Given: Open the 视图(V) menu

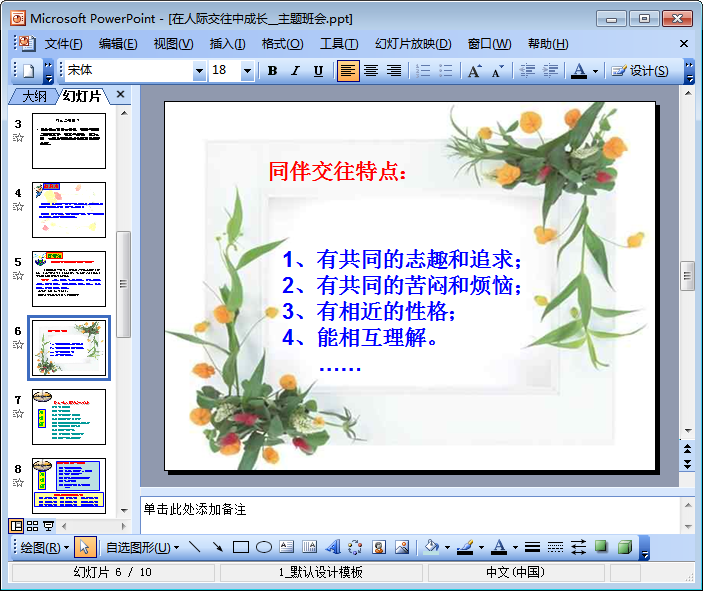Looking at the screenshot, I should (173, 44).
